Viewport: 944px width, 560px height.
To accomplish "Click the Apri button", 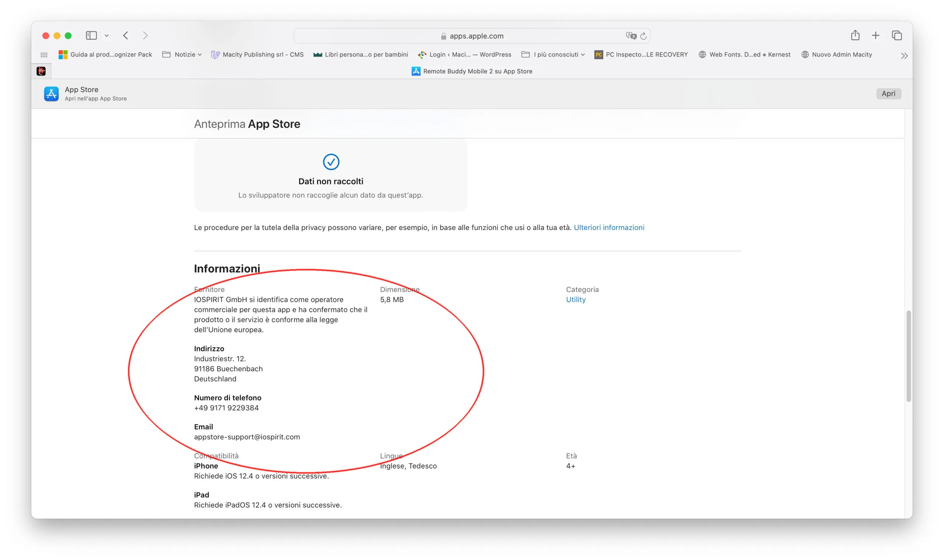I will coord(888,94).
